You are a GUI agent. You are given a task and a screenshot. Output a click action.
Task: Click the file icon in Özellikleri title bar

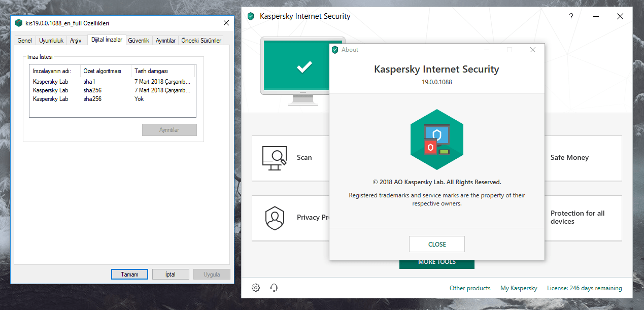[x=19, y=23]
